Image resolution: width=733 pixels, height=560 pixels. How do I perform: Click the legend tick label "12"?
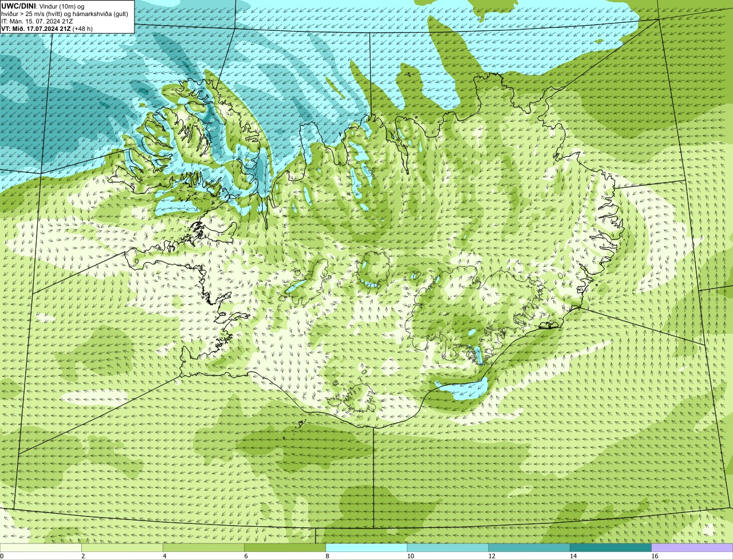492,556
